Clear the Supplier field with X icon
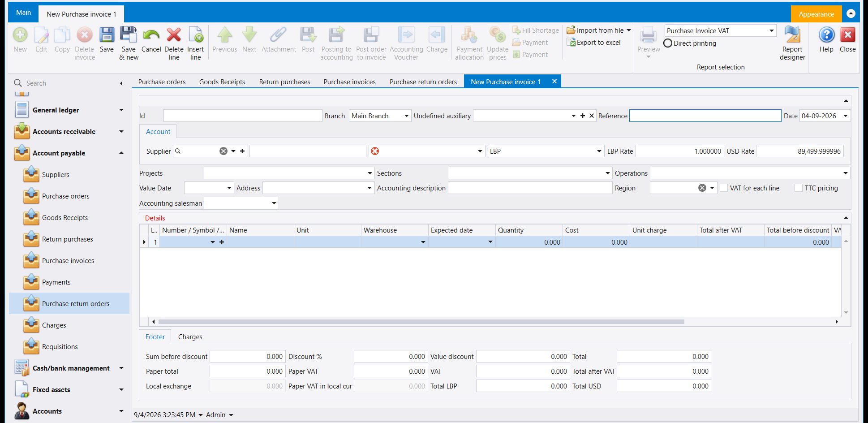 pyautogui.click(x=223, y=151)
